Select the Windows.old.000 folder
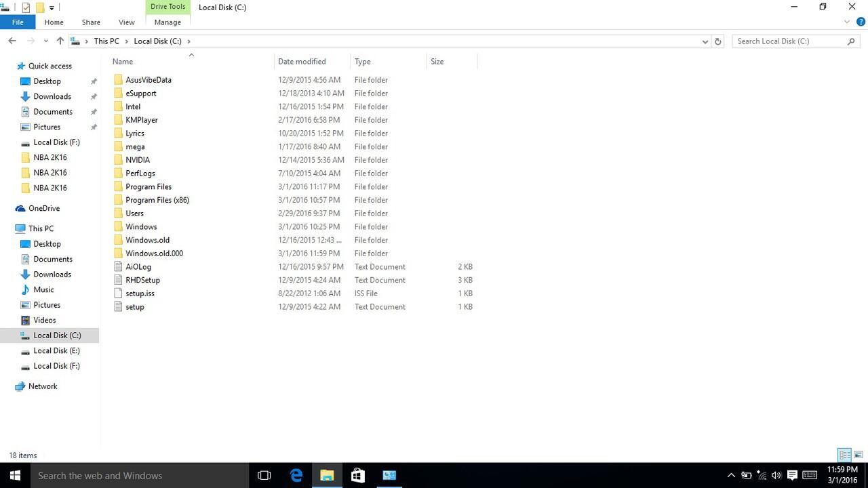Image resolution: width=868 pixels, height=488 pixels. click(154, 253)
